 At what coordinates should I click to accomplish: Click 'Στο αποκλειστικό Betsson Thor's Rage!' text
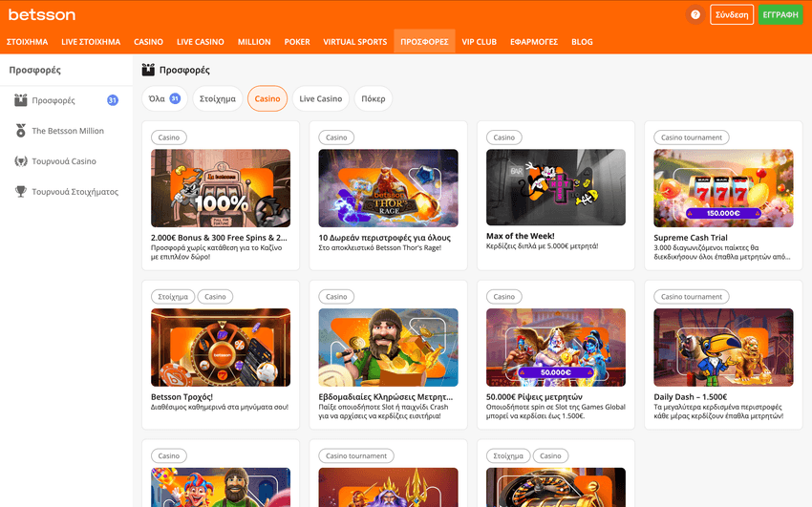click(379, 248)
